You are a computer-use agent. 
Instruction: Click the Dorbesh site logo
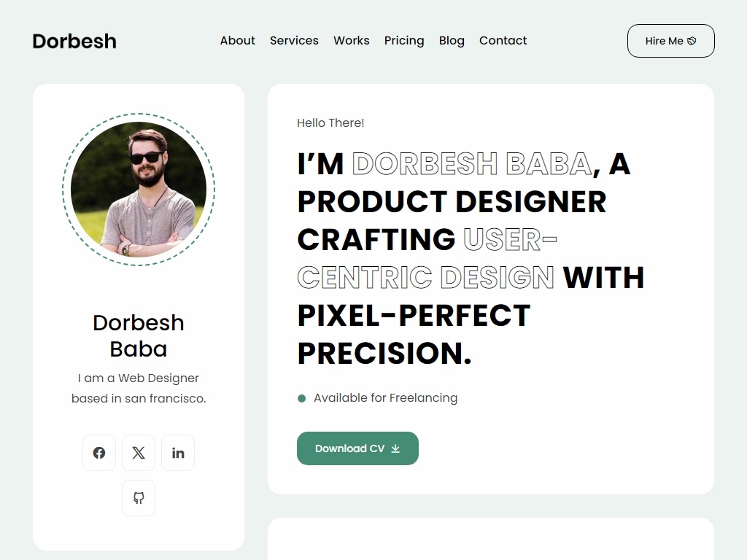click(x=74, y=41)
